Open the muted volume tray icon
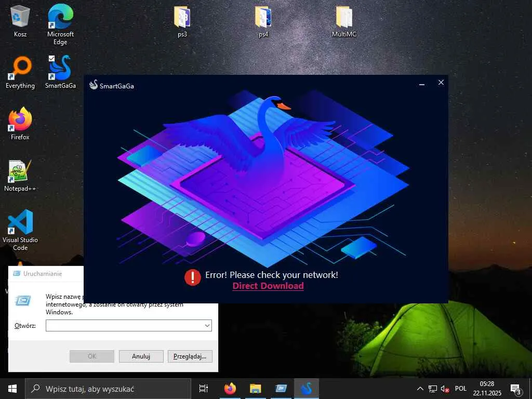Viewport: 532px width, 399px height. pyautogui.click(x=445, y=389)
